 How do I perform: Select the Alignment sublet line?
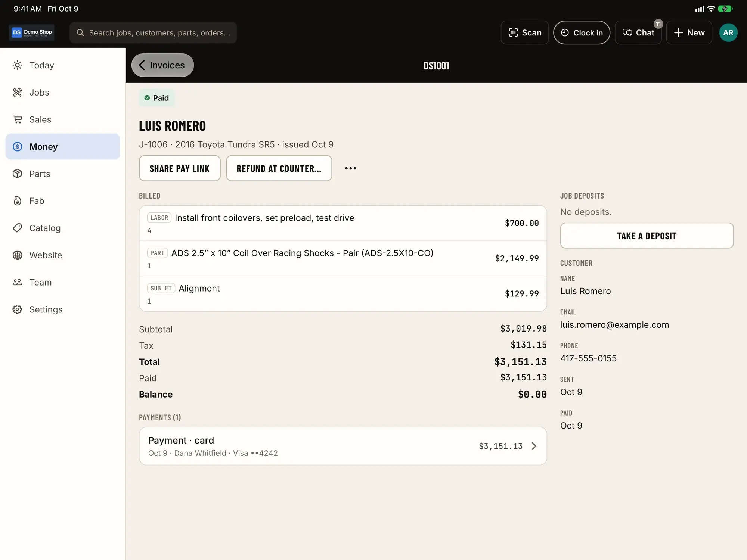click(343, 294)
